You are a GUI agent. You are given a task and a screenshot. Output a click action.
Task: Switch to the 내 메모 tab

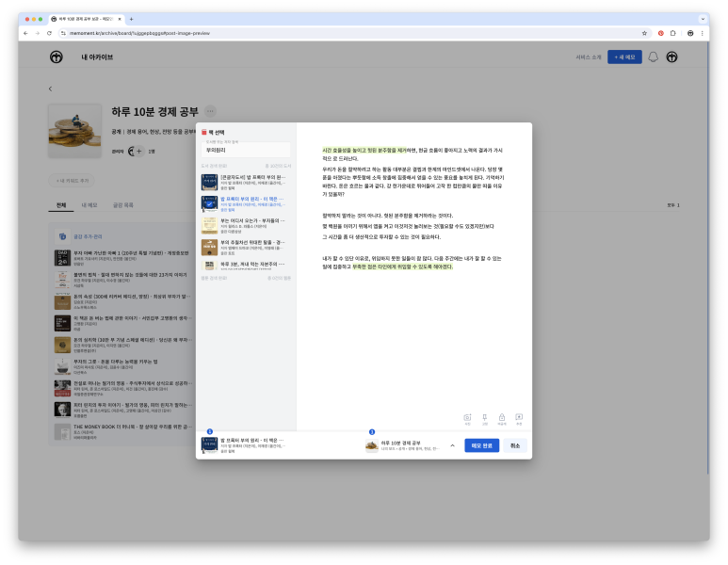(89, 205)
